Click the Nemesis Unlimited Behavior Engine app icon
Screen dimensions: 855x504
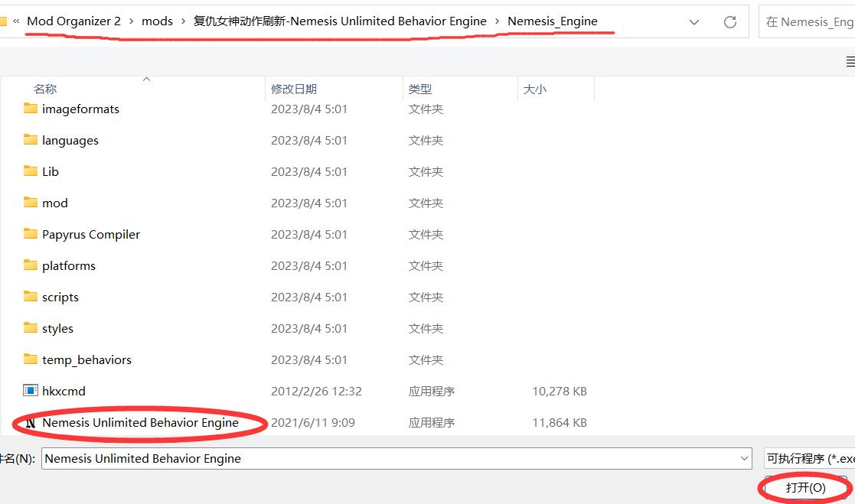coord(31,422)
